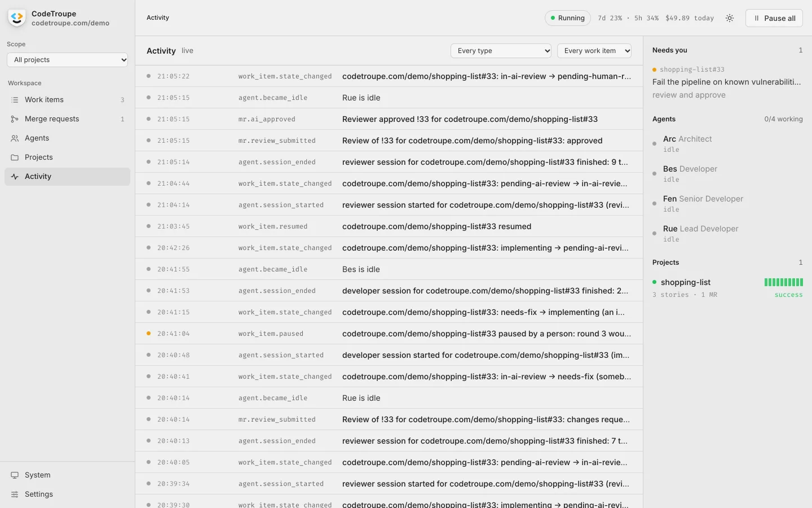The image size is (812, 508).
Task: Select the paused by a person row
Action: coord(389,334)
